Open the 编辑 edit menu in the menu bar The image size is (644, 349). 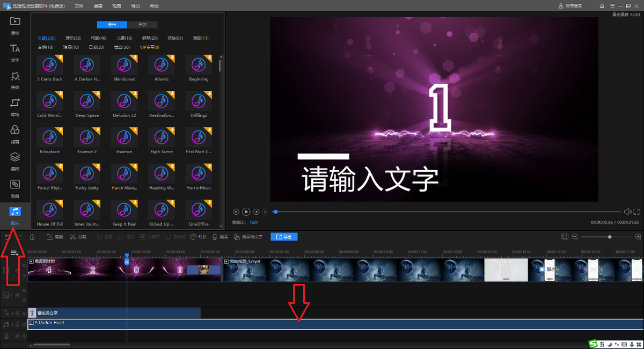pyautogui.click(x=98, y=6)
